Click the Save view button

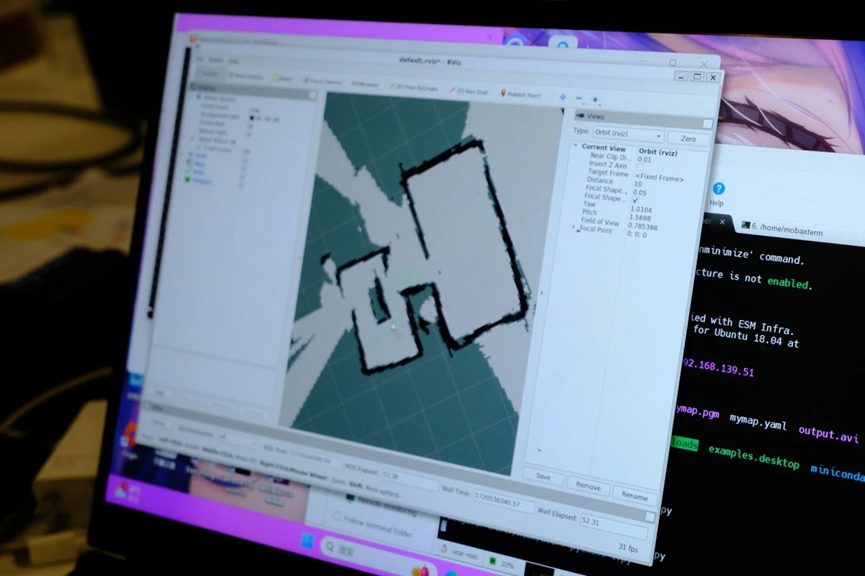coord(543,476)
